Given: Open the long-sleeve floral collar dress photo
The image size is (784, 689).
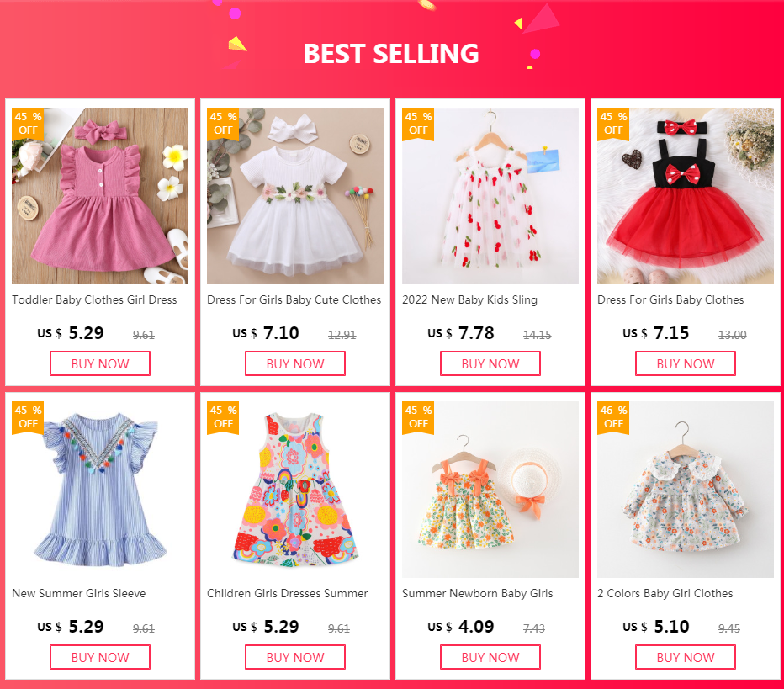Looking at the screenshot, I should (x=685, y=490).
